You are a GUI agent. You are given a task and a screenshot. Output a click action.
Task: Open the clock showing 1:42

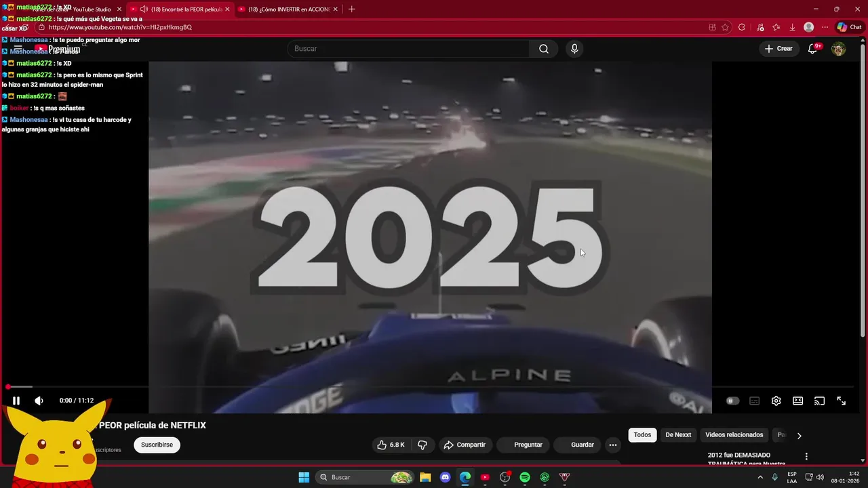(x=845, y=477)
